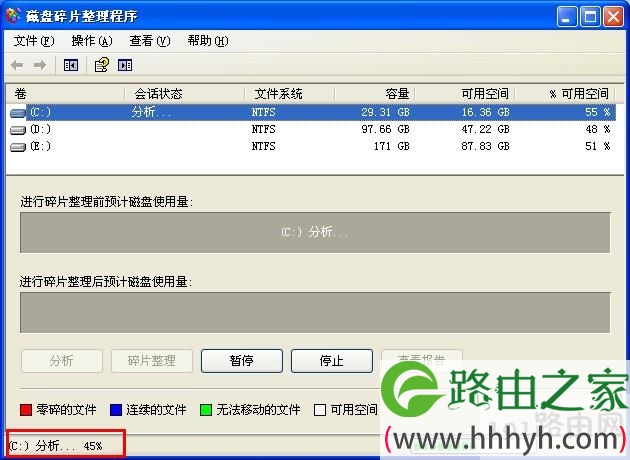Image resolution: width=630 pixels, height=460 pixels.
Task: Click the Disk Defragmenter title bar icon
Action: (12, 16)
